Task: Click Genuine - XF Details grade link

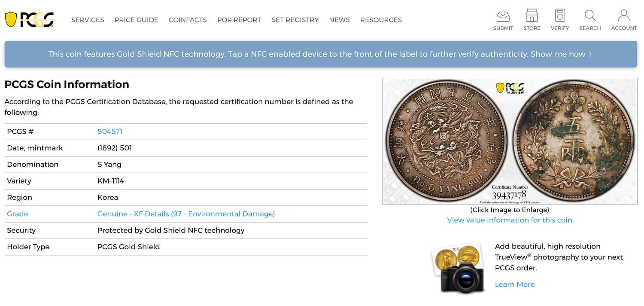Action: pyautogui.click(x=186, y=214)
